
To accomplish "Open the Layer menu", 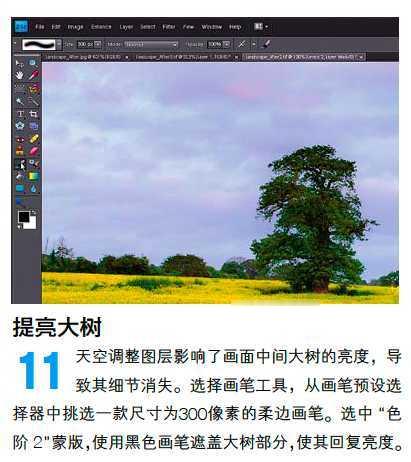I will coord(126,27).
